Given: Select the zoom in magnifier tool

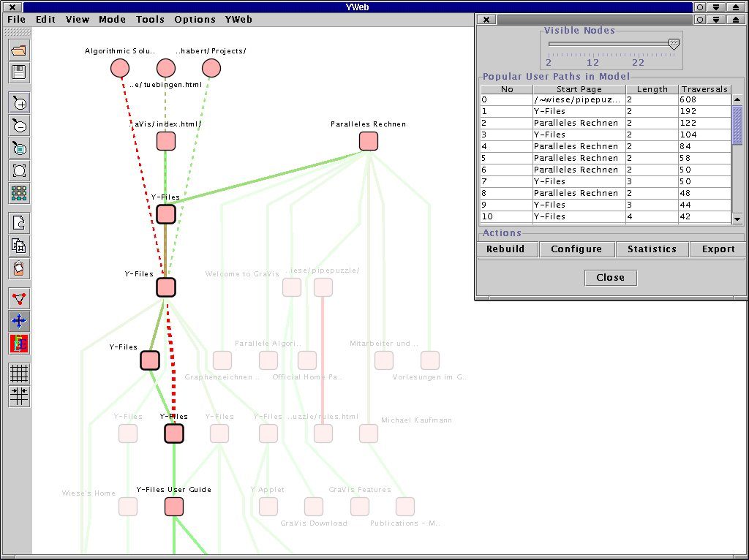Looking at the screenshot, I should (x=19, y=103).
